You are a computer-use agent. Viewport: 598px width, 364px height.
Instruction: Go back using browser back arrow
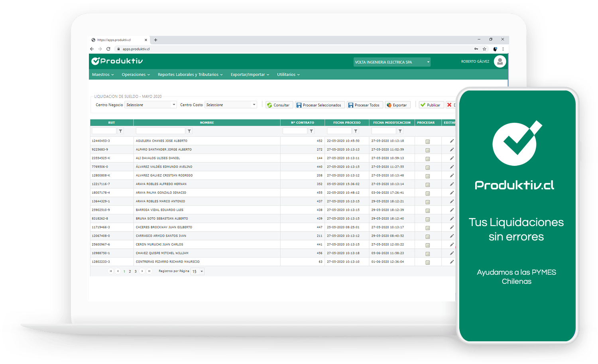92,49
